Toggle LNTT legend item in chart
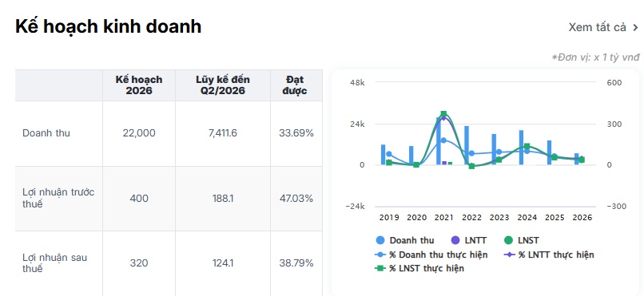644x296 pixels. pyautogui.click(x=469, y=241)
